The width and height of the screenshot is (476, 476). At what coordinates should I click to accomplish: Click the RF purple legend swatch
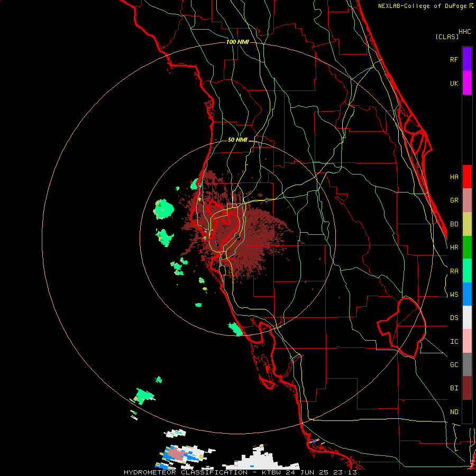467,59
